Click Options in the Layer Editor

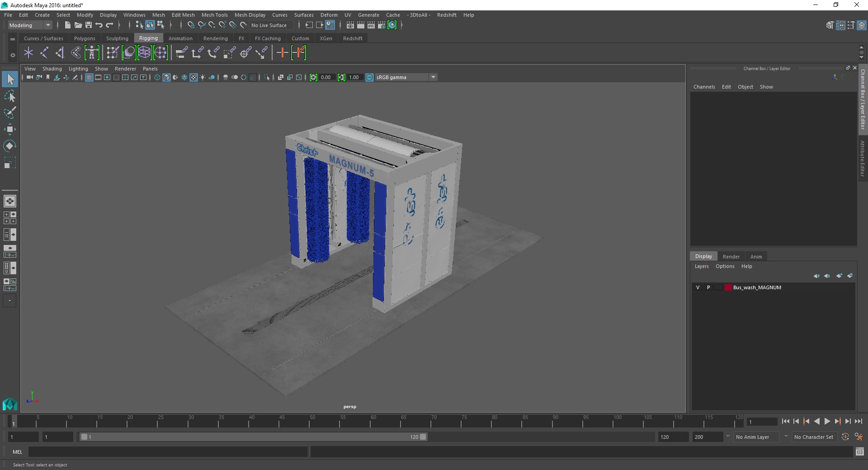pyautogui.click(x=725, y=266)
